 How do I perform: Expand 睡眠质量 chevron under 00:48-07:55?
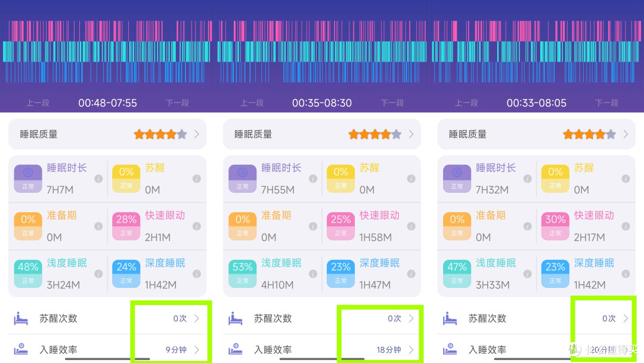pos(197,134)
